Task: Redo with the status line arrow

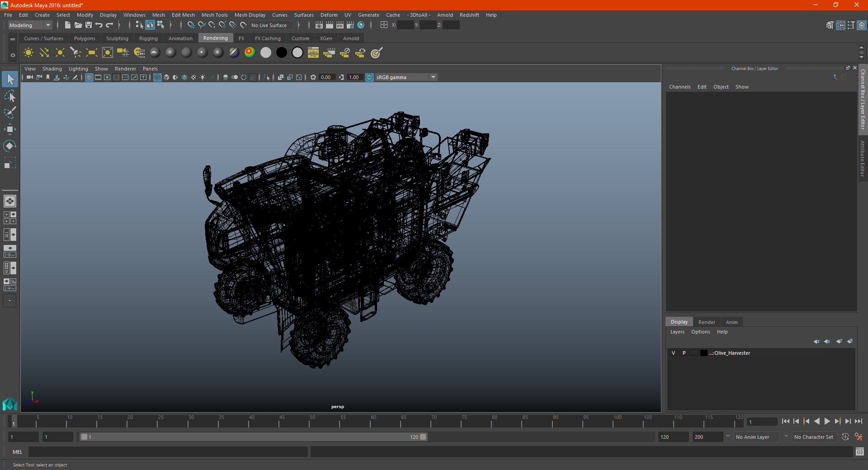Action: click(x=109, y=25)
